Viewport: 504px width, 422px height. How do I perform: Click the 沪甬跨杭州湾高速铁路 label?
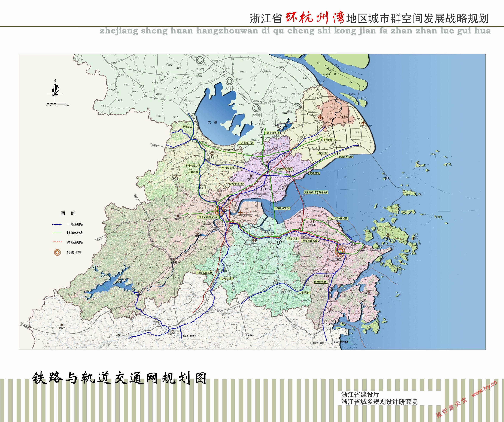tap(316, 193)
